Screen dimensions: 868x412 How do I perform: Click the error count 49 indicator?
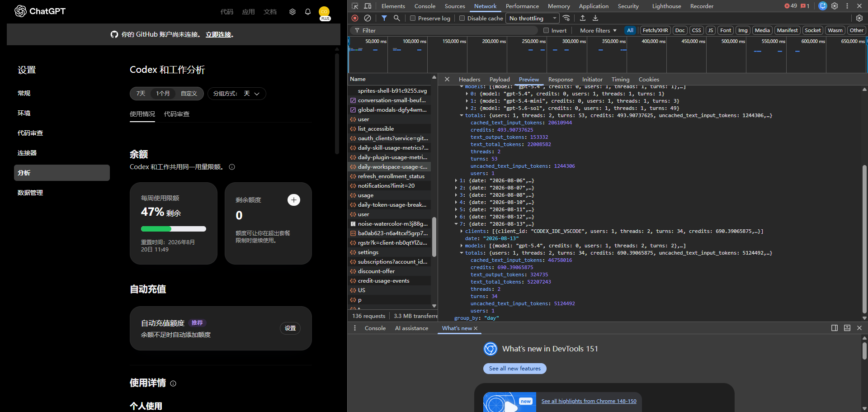click(791, 6)
